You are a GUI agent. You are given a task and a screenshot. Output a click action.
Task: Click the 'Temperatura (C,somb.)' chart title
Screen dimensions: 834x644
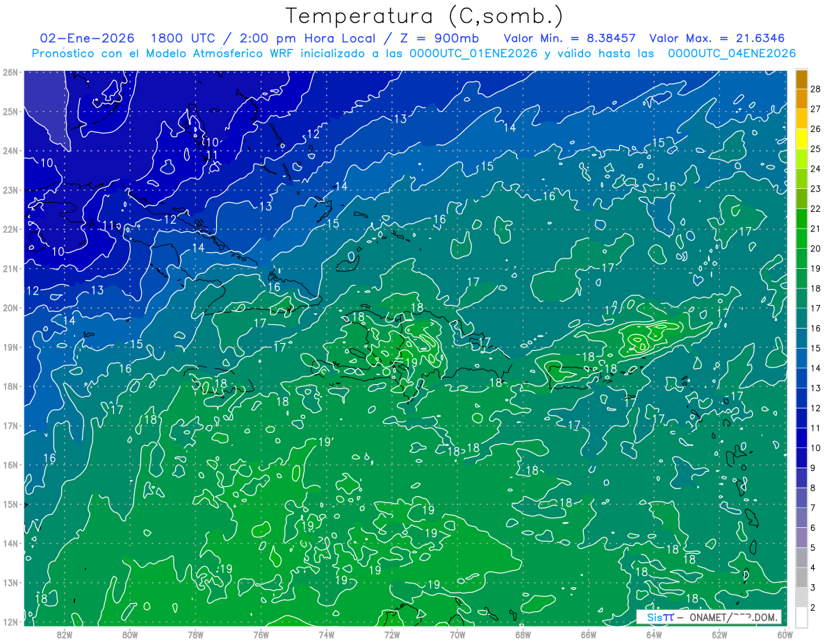click(424, 17)
